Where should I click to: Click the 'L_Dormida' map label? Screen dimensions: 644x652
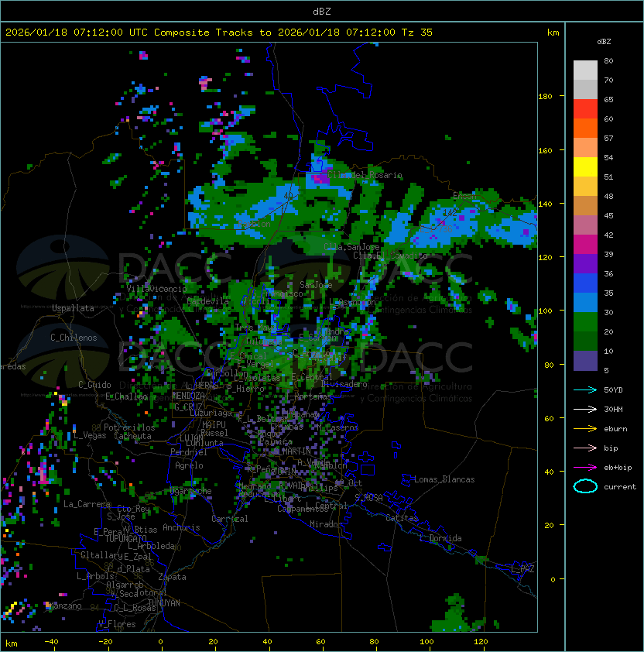click(x=440, y=538)
